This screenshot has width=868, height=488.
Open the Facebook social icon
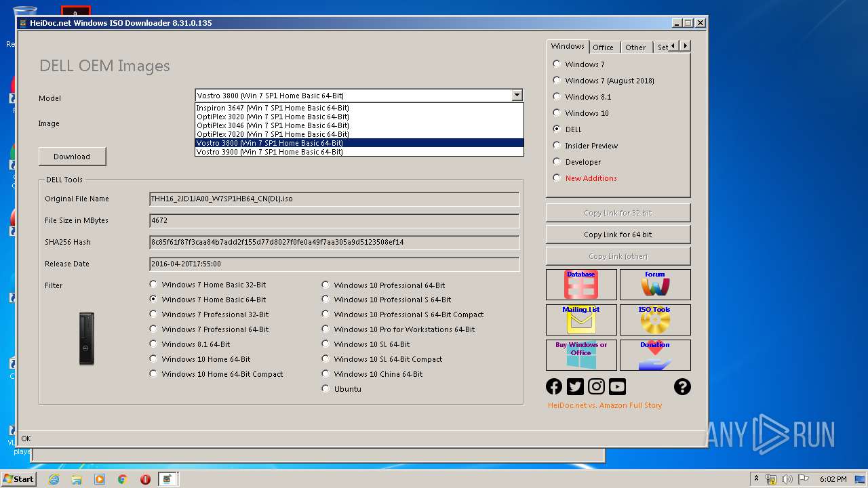pyautogui.click(x=554, y=386)
